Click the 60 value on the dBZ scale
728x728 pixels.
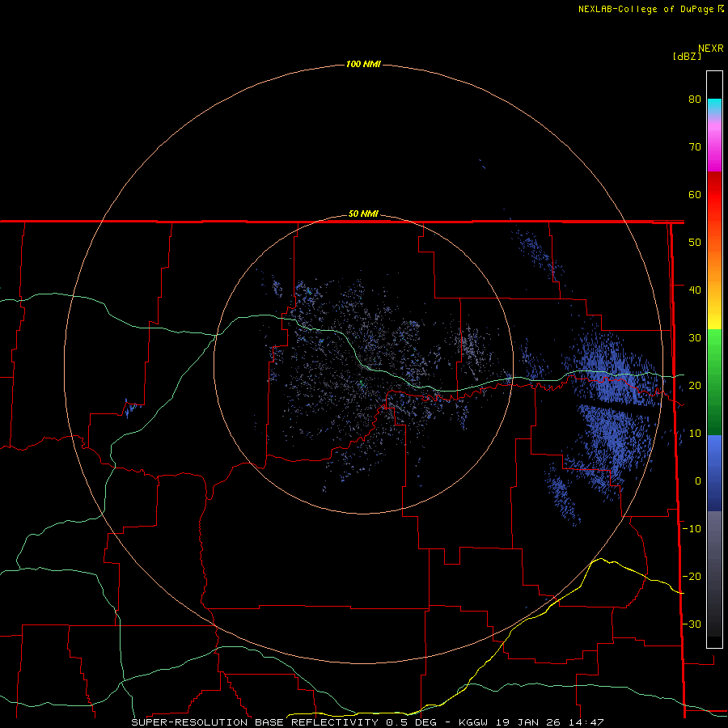point(695,194)
